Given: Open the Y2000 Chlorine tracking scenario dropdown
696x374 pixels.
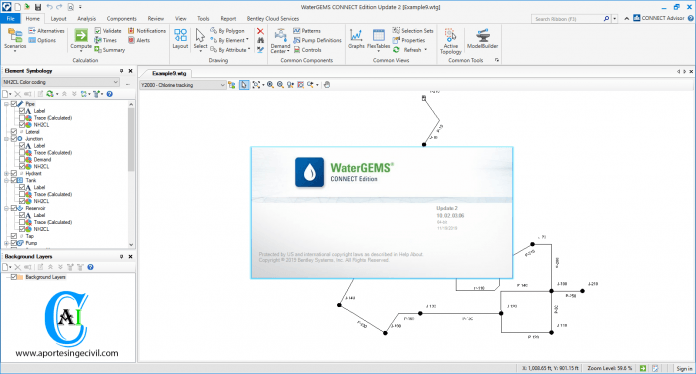Looking at the screenshot, I should pyautogui.click(x=183, y=85).
